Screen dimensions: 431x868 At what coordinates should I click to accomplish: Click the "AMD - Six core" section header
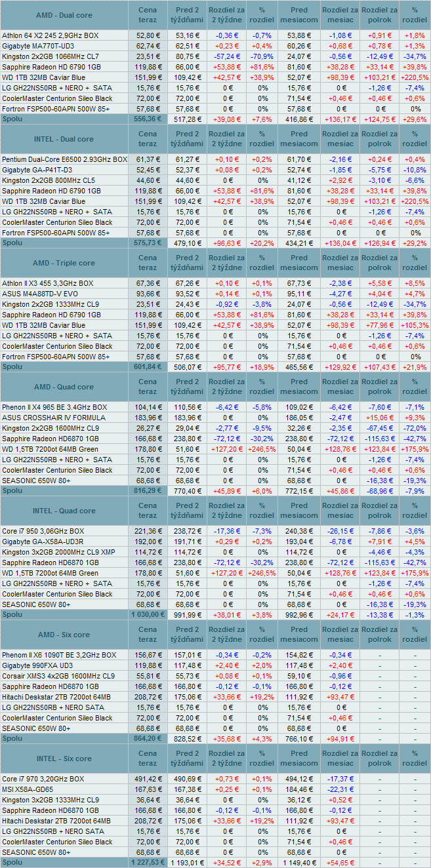pyautogui.click(x=64, y=635)
